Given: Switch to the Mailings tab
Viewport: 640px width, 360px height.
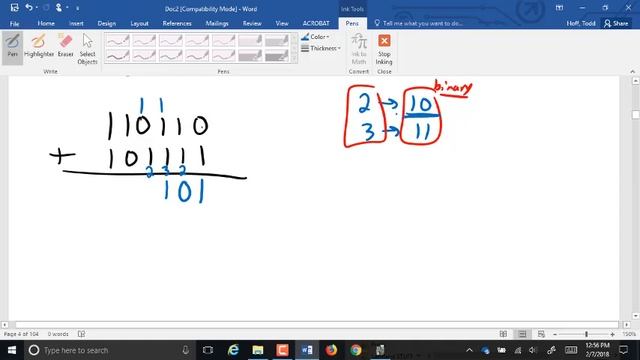Looking at the screenshot, I should click(217, 23).
